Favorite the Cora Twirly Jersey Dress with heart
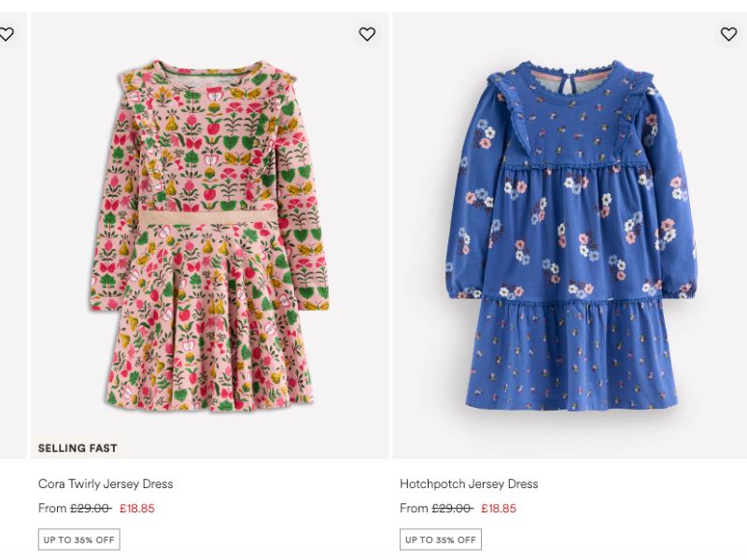747x560 pixels. (x=367, y=35)
